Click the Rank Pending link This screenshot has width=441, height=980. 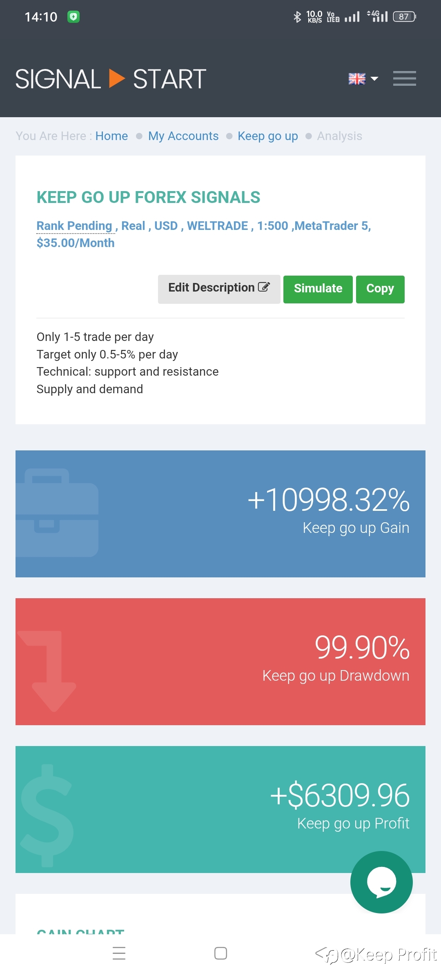tap(74, 226)
